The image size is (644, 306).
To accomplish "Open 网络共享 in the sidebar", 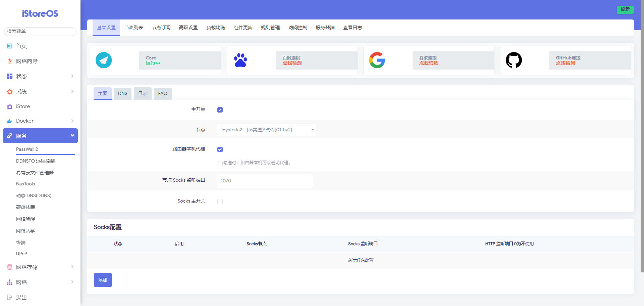I will tap(25, 231).
